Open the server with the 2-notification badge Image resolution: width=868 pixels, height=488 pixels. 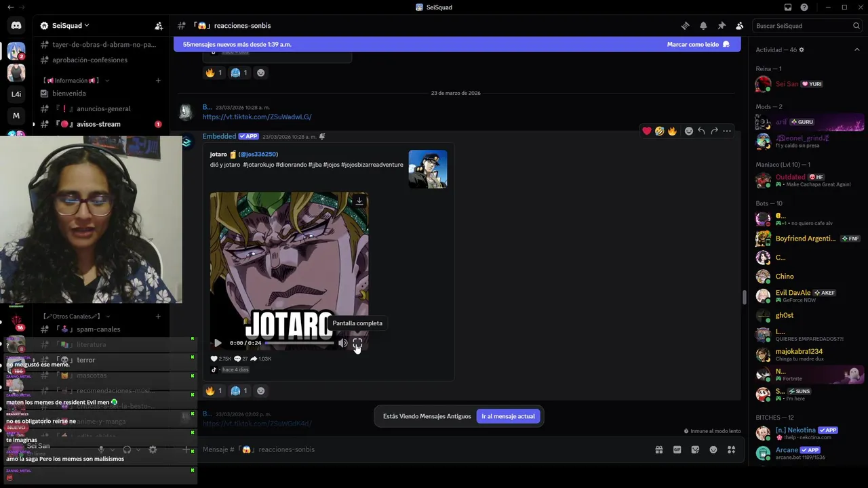coord(16,51)
